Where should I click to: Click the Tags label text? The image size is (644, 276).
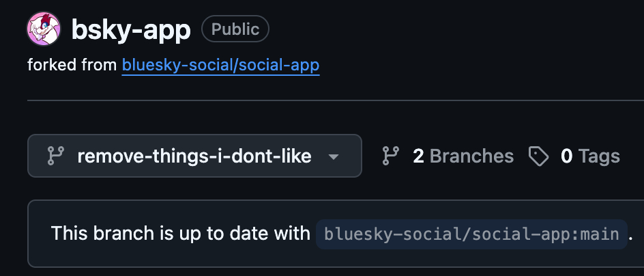coord(599,156)
